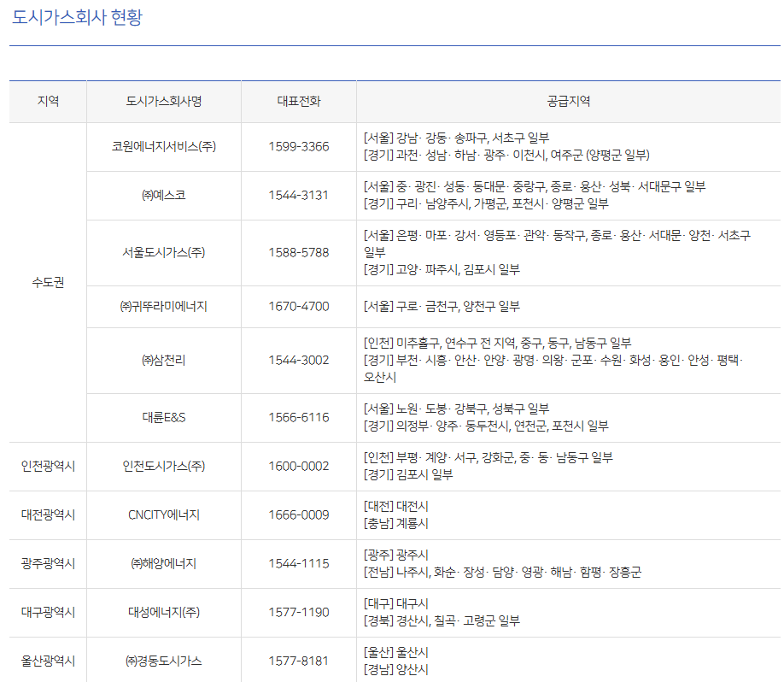This screenshot has width=784, height=682.
Task: Click the 도시가스회사 현황 page heading
Action: 77,17
